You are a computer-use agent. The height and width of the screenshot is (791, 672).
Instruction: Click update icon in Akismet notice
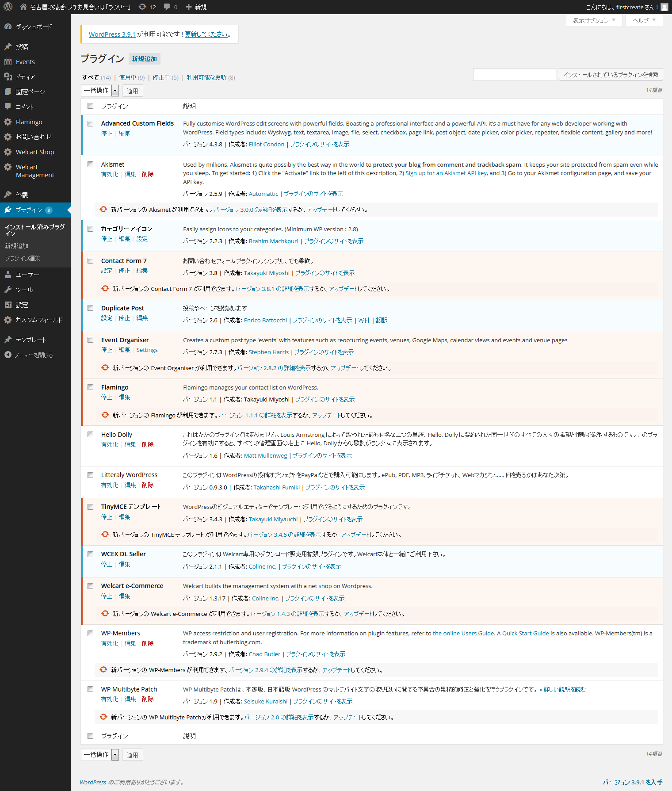tap(103, 209)
